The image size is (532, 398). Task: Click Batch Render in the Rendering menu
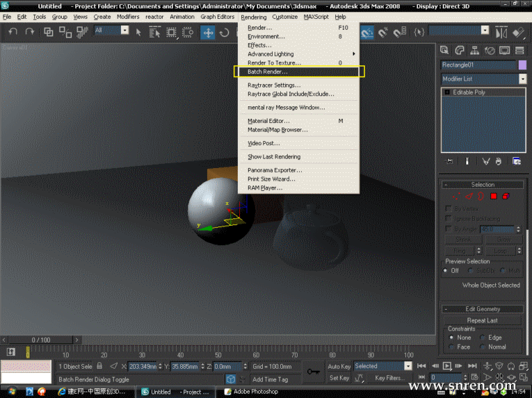click(268, 72)
